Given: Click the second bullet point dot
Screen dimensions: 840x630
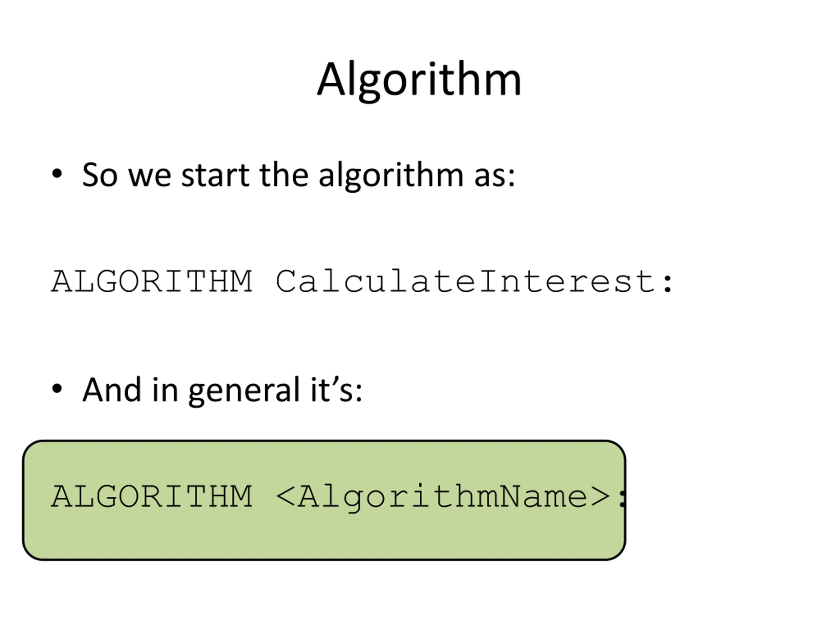Looking at the screenshot, I should pos(57,388).
